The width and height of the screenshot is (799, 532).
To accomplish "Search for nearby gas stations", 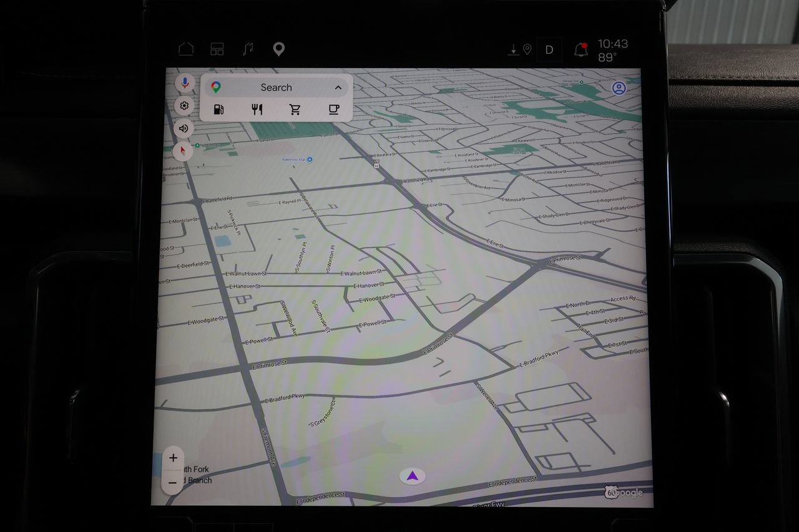I will [218, 110].
